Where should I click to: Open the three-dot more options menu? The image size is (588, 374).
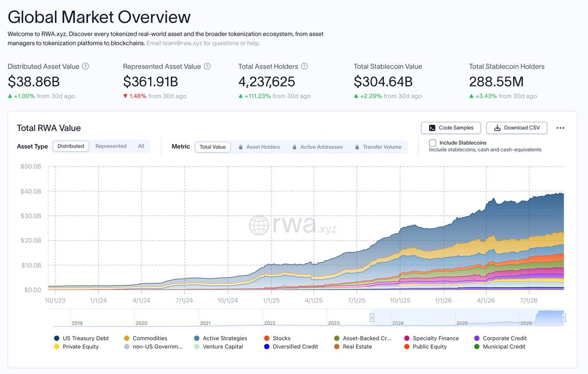click(x=561, y=128)
